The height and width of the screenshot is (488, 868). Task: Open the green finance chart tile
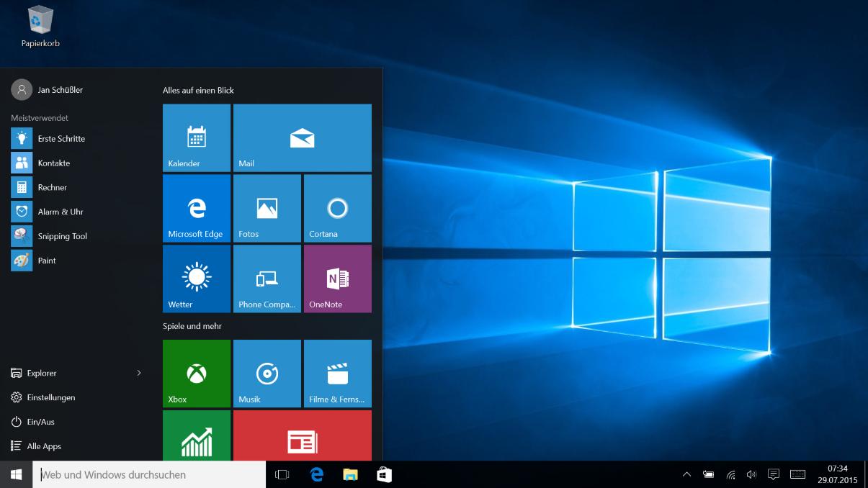(x=197, y=435)
